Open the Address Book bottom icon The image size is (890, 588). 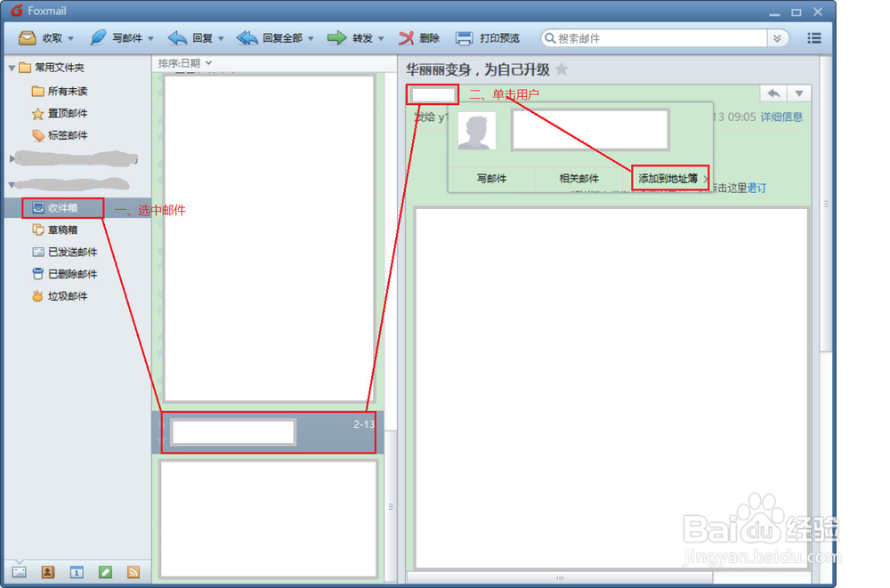[x=48, y=572]
